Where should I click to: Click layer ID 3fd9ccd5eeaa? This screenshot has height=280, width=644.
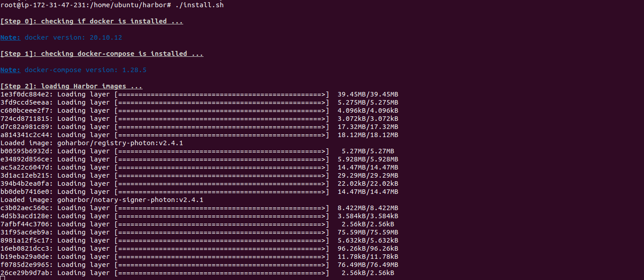click(25, 102)
